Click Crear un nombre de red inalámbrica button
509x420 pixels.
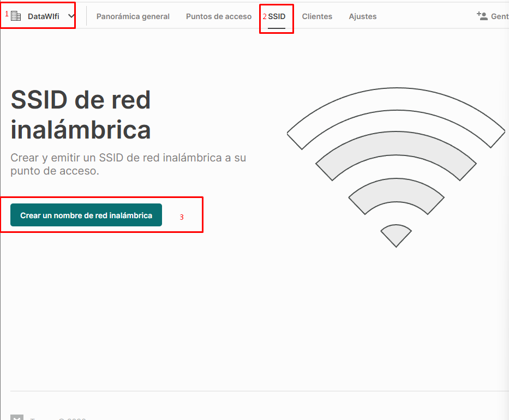point(86,215)
